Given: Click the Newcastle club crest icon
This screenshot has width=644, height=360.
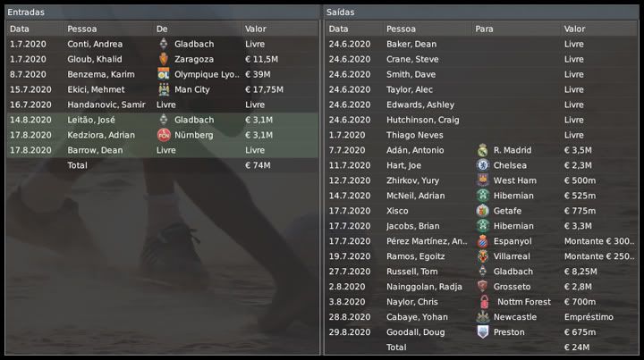Looking at the screenshot, I should 483,317.
